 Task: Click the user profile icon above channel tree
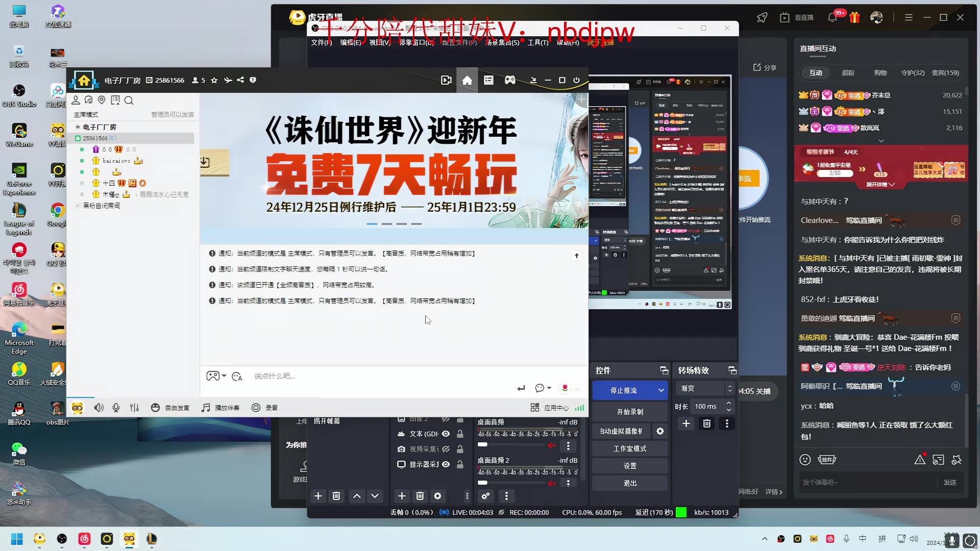76,100
